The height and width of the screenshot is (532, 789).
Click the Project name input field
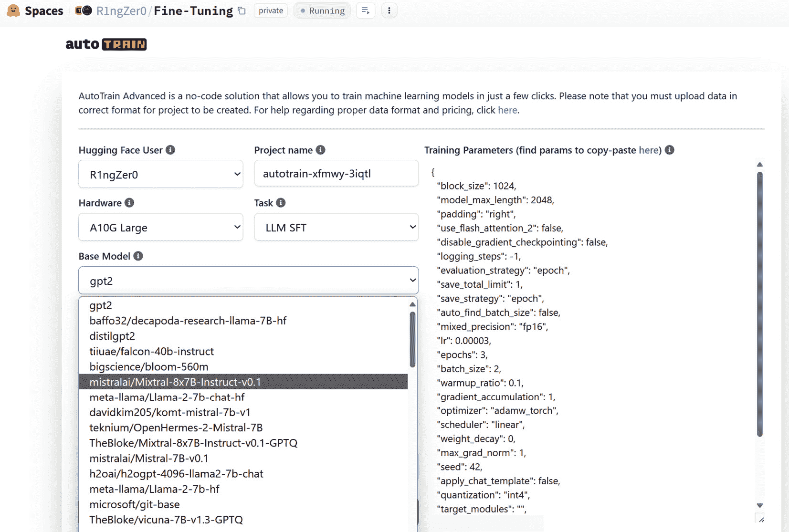(337, 174)
